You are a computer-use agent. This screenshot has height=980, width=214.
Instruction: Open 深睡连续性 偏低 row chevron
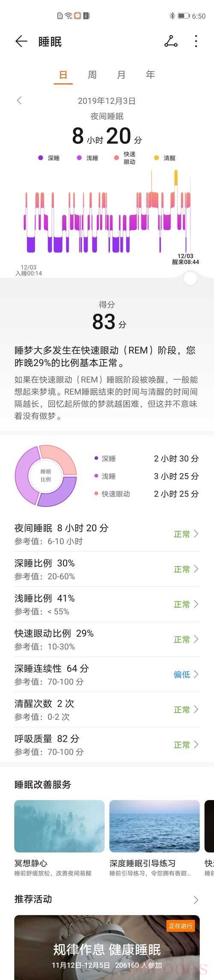click(196, 674)
